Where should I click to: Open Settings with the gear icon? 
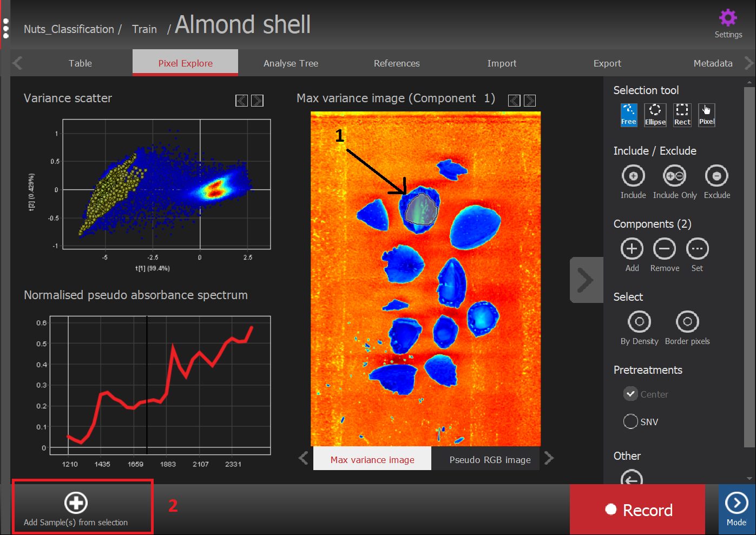click(728, 18)
